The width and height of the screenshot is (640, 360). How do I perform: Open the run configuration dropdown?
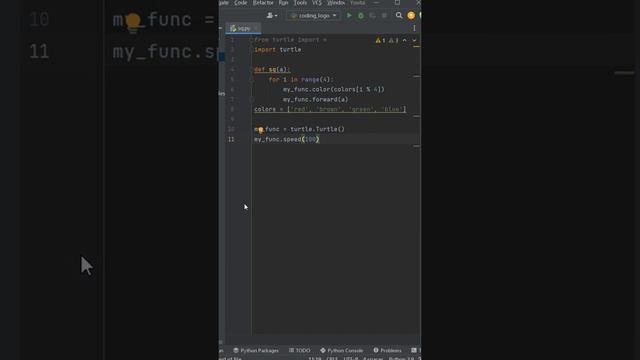[313, 16]
